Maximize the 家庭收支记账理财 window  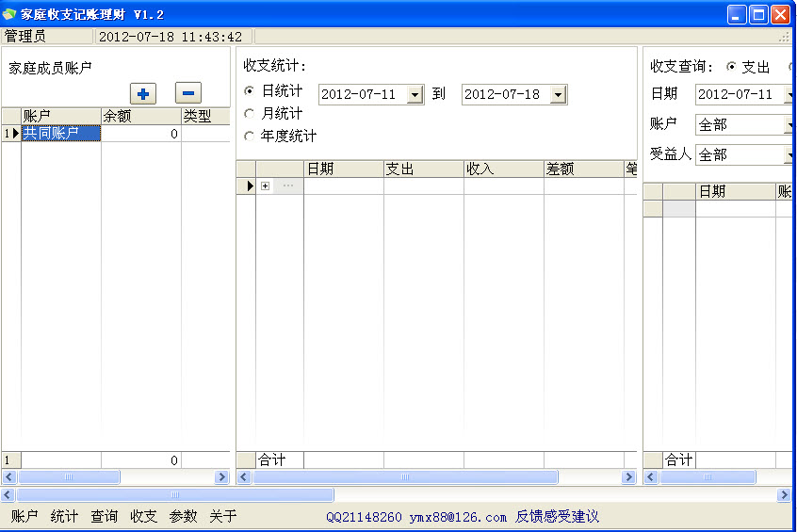(758, 15)
